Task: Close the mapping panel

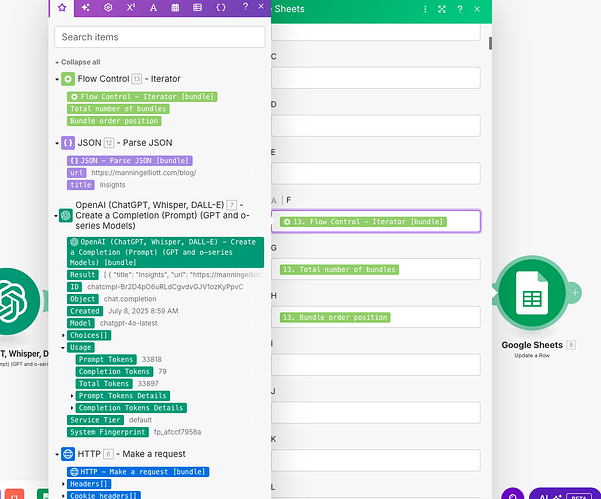Action: [x=261, y=7]
